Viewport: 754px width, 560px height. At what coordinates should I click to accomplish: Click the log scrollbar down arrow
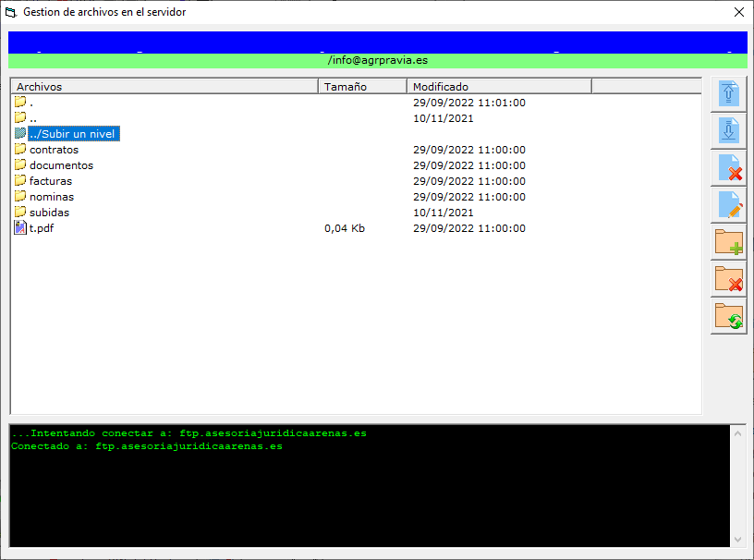click(x=737, y=540)
